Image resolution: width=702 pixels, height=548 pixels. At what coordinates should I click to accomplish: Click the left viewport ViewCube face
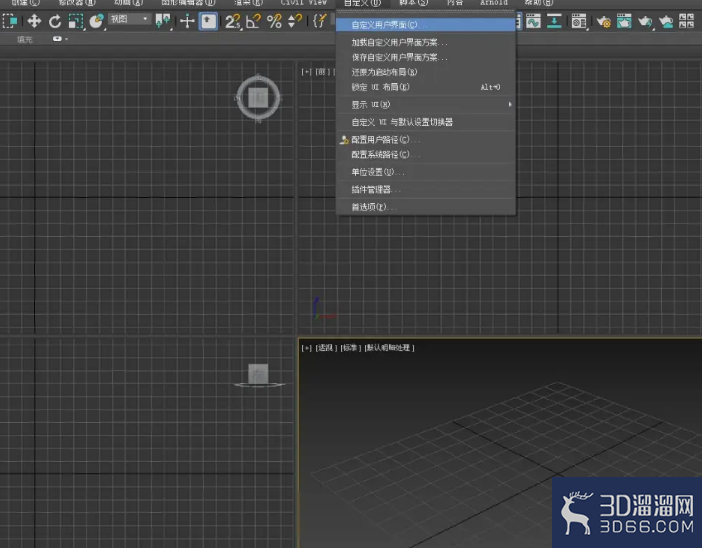tap(258, 374)
